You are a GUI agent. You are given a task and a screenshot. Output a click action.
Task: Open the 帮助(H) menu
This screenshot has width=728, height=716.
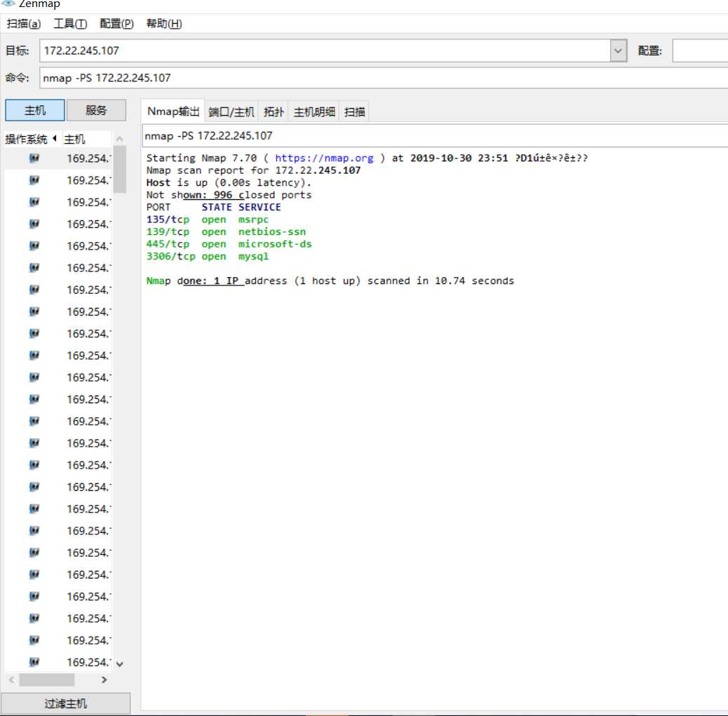pyautogui.click(x=164, y=23)
